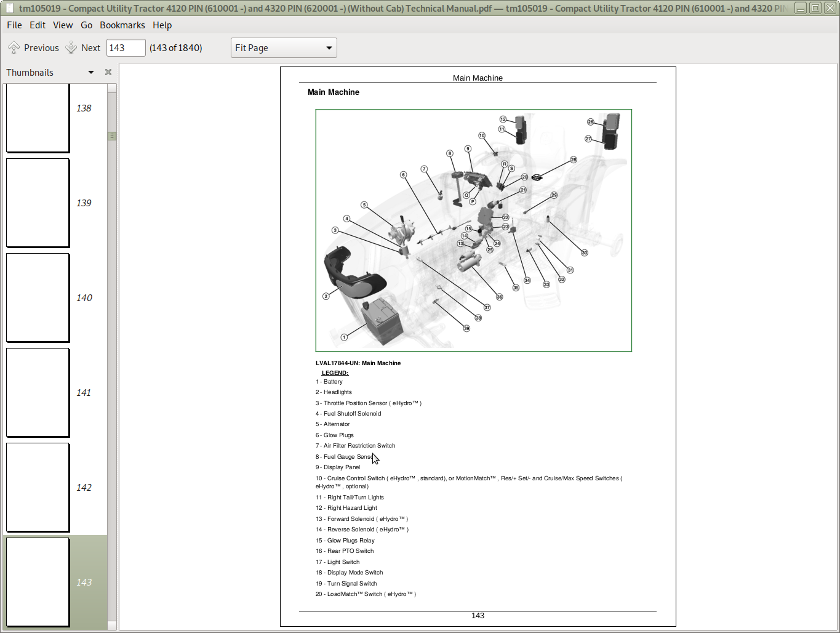Click legend entry '2 - Headlights'

click(334, 392)
